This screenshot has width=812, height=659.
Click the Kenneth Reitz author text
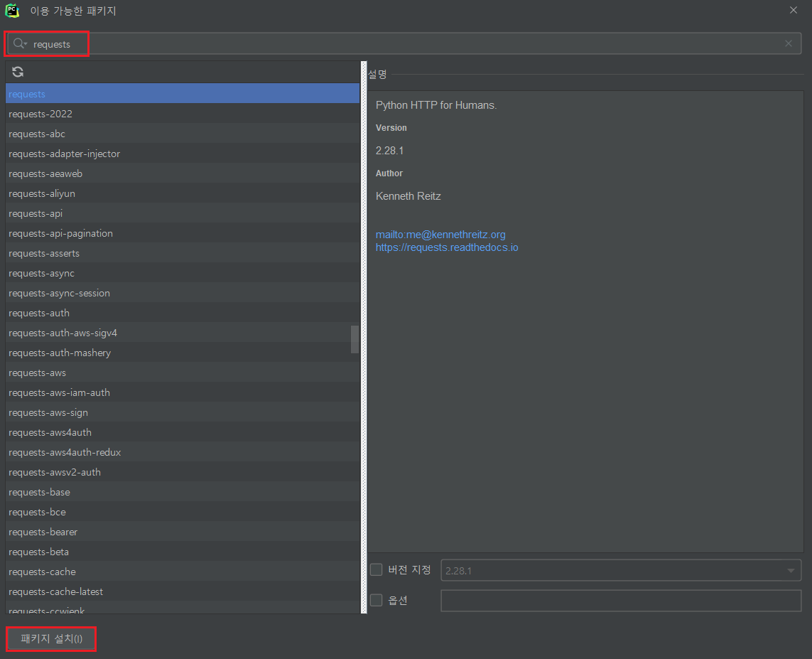pyautogui.click(x=408, y=196)
